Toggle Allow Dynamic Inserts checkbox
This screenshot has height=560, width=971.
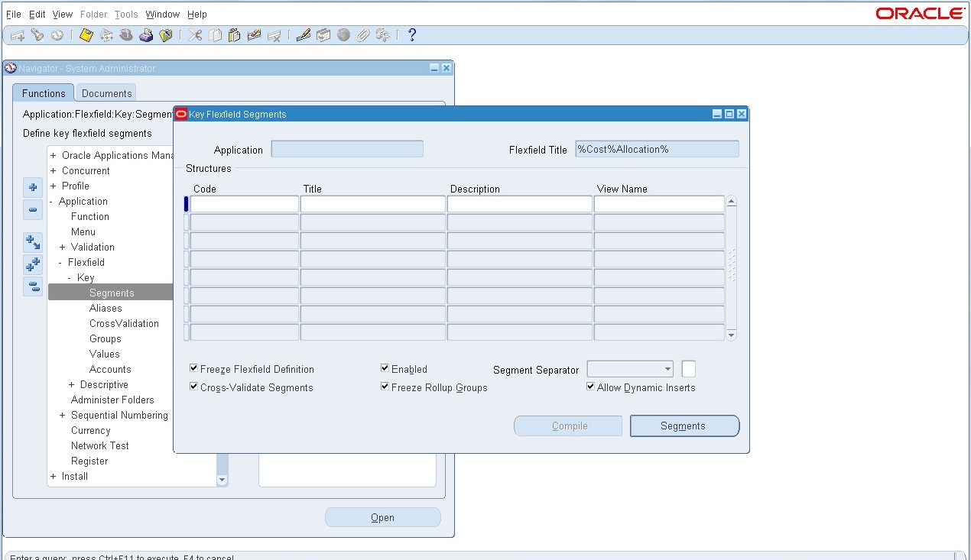click(x=591, y=387)
